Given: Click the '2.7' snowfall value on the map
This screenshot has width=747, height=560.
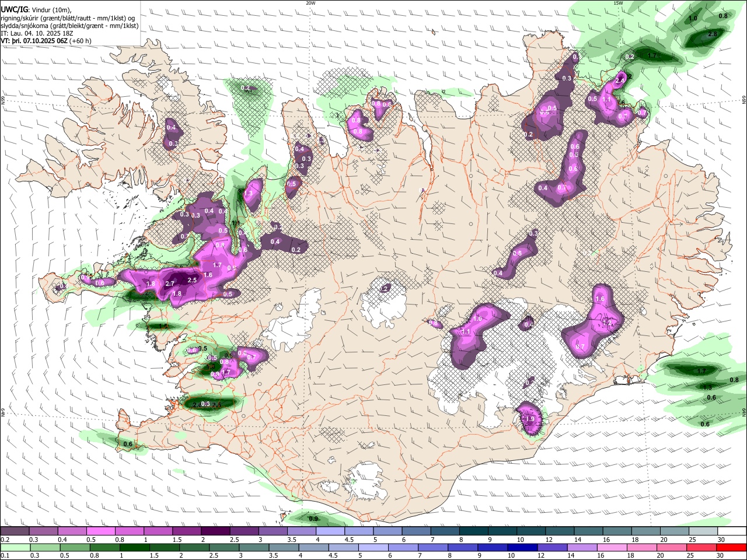Looking at the screenshot, I should pyautogui.click(x=170, y=284).
